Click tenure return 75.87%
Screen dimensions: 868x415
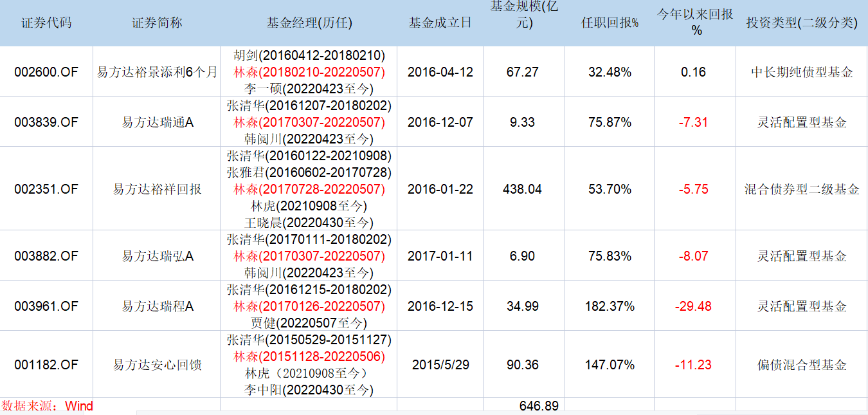point(610,122)
